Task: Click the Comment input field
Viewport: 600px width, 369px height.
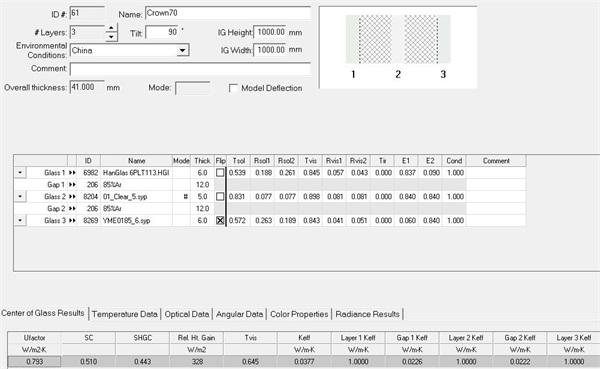Action: 190,69
